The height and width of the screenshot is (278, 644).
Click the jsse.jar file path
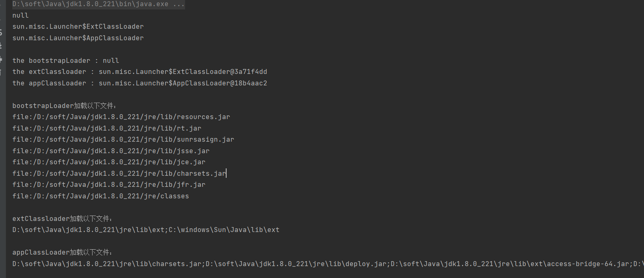(x=111, y=151)
